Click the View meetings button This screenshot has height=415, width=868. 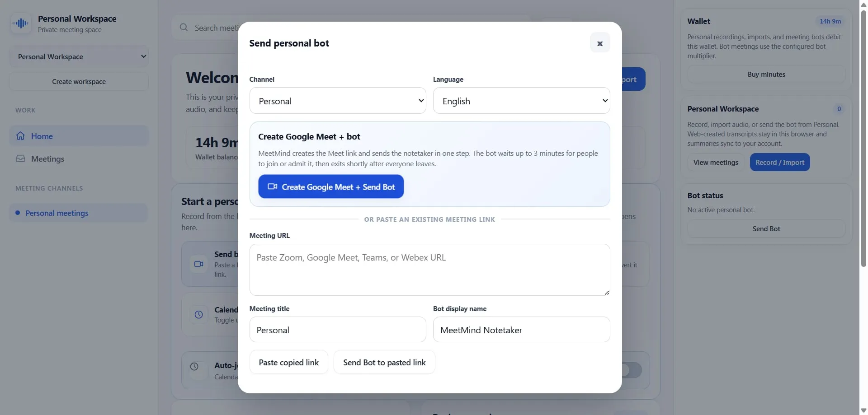click(x=716, y=163)
